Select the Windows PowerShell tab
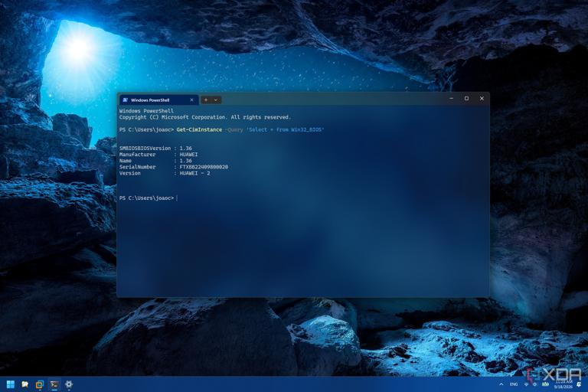 click(x=158, y=100)
